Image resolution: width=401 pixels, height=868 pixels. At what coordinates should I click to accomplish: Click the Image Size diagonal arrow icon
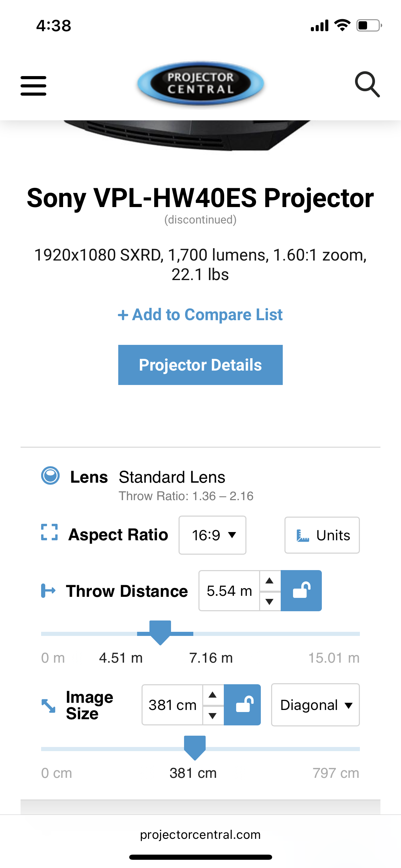click(48, 706)
